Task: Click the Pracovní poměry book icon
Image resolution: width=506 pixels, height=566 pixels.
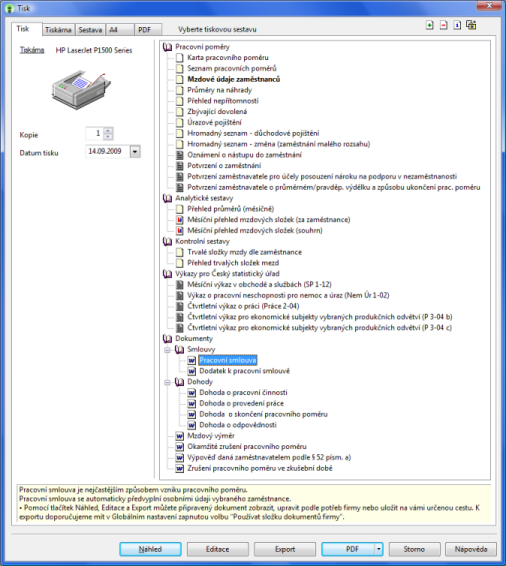Action: (x=167, y=47)
